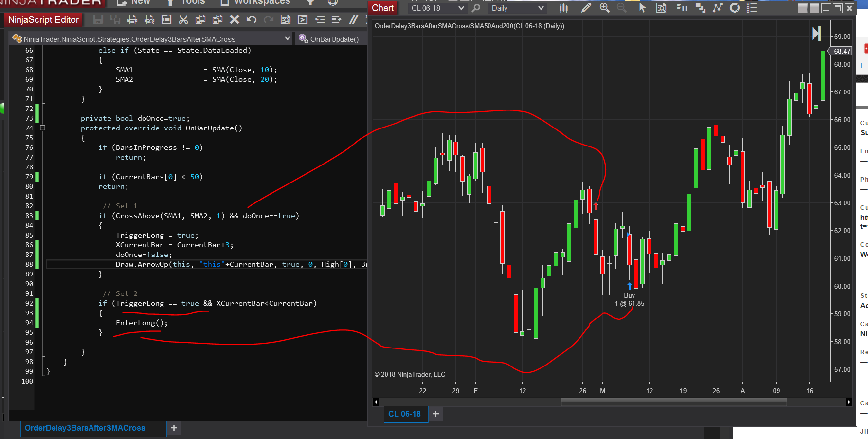Zoom out on the chart
This screenshot has height=439, width=868.
click(621, 8)
